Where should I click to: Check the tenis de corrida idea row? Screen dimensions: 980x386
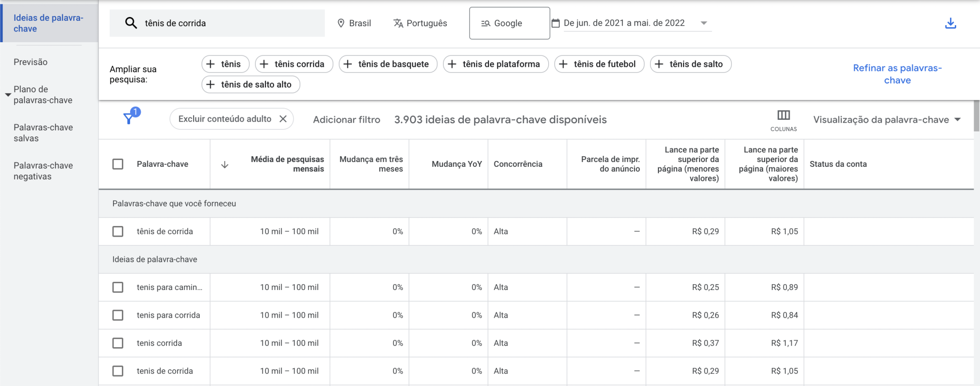(118, 371)
